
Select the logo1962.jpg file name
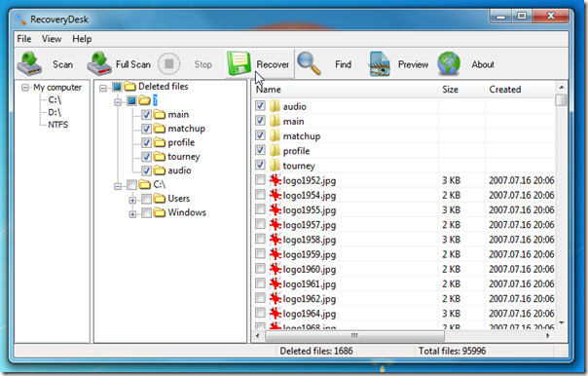[310, 299]
